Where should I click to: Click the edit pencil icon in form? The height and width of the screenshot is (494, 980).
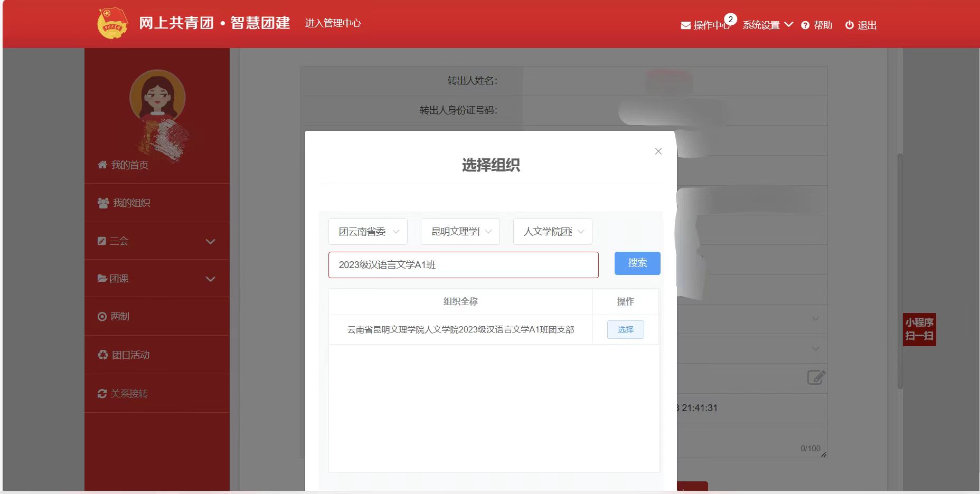[816, 377]
